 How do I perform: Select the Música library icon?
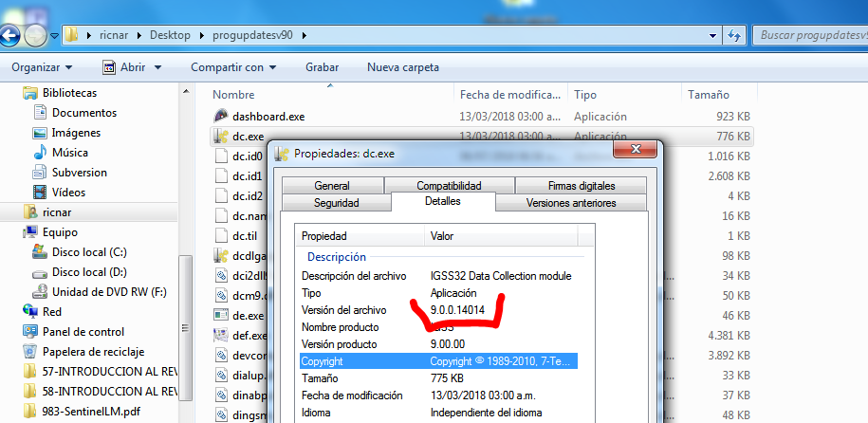click(x=40, y=153)
